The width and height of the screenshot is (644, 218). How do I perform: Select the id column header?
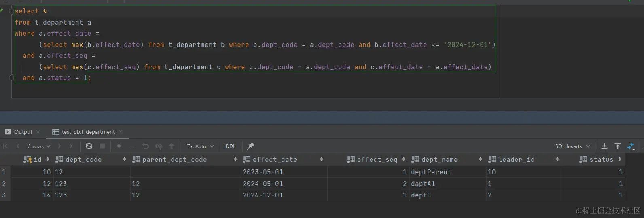32,159
